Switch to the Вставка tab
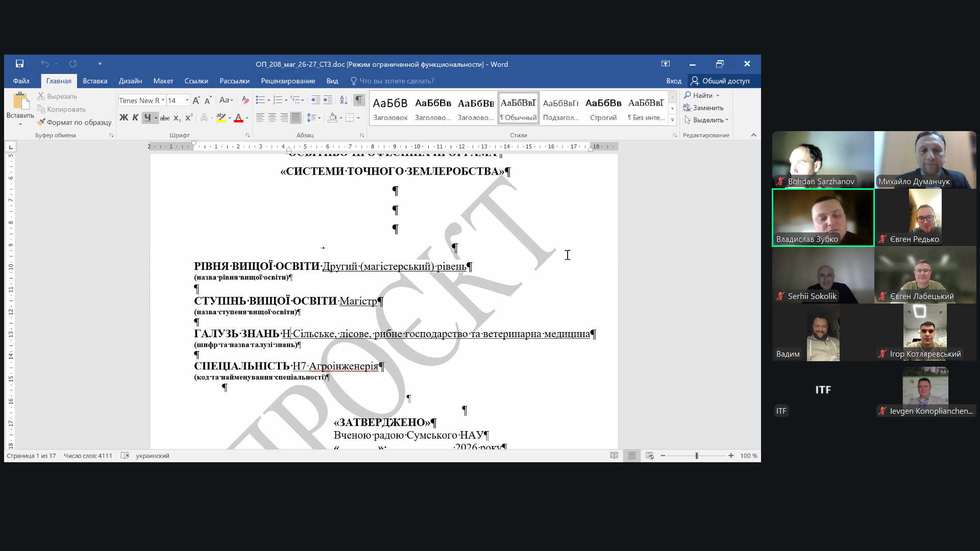980x551 pixels. [x=95, y=81]
